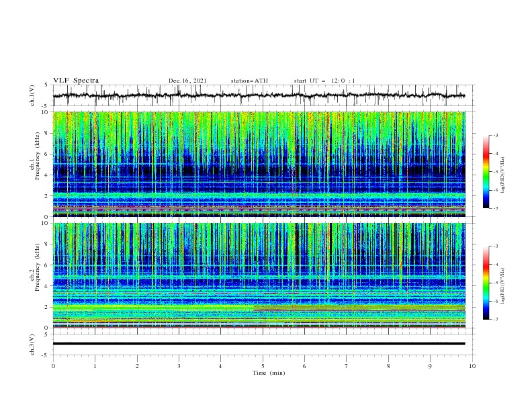Click the ch.1 spectrogram color scale bar
Screen dimensions: 532x411
(486, 172)
